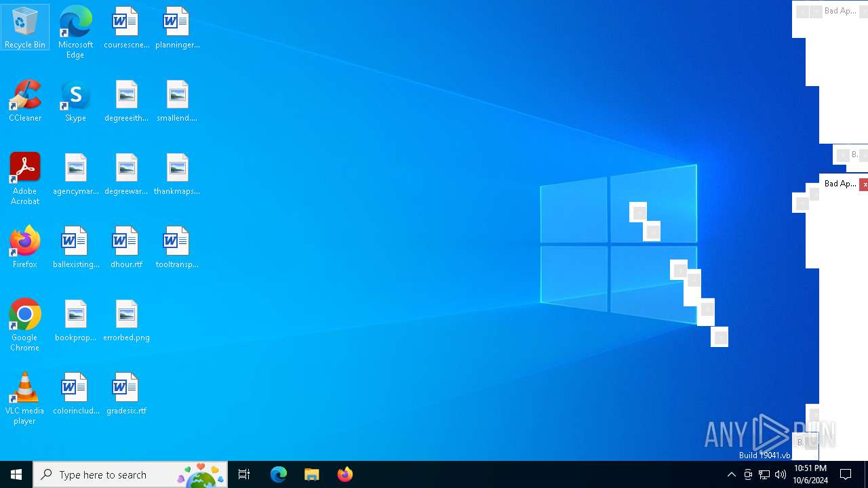Open the 10:51 PM clock and calendar
Screen dimensions: 868x488
pyautogui.click(x=810, y=474)
